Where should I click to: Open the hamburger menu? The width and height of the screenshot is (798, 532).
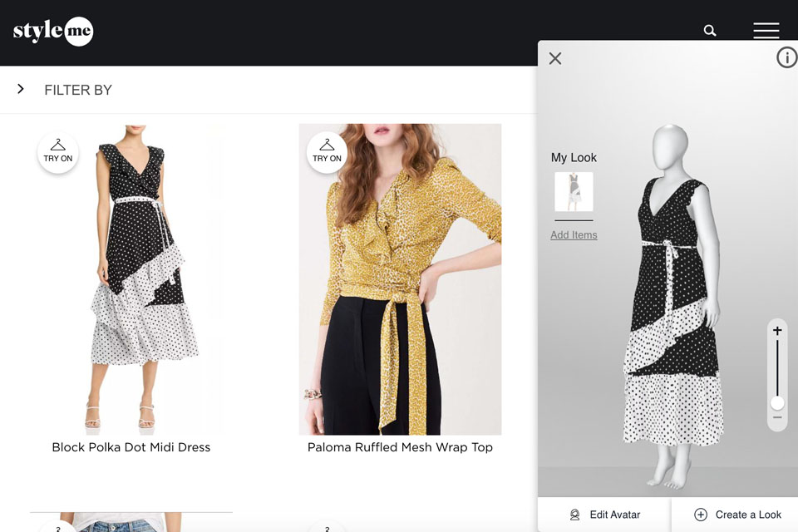[x=766, y=31]
